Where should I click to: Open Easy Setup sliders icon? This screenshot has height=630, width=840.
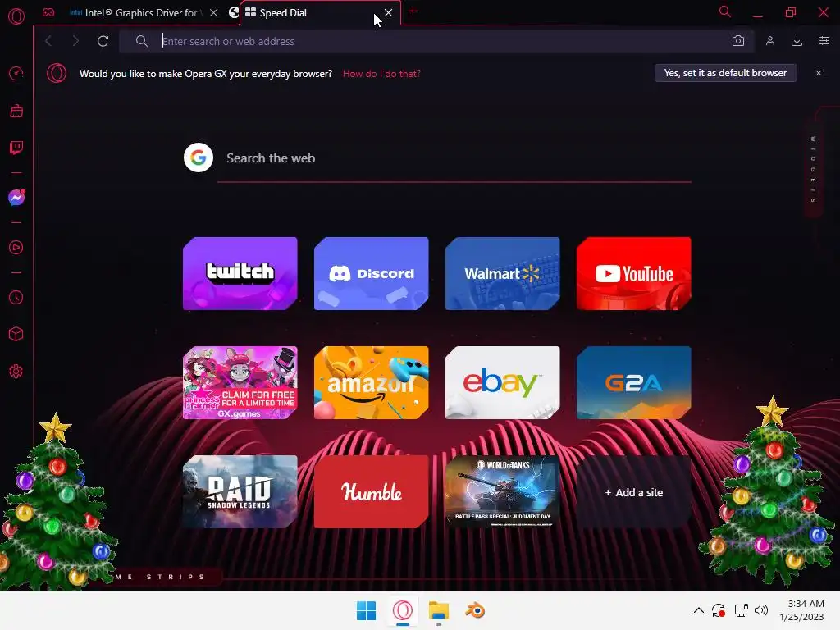click(824, 41)
